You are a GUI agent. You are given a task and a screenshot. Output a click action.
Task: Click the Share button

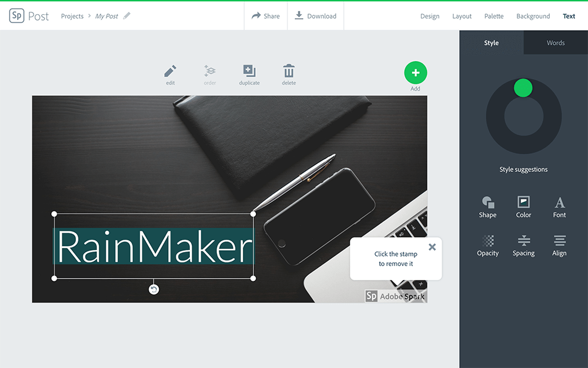[266, 16]
